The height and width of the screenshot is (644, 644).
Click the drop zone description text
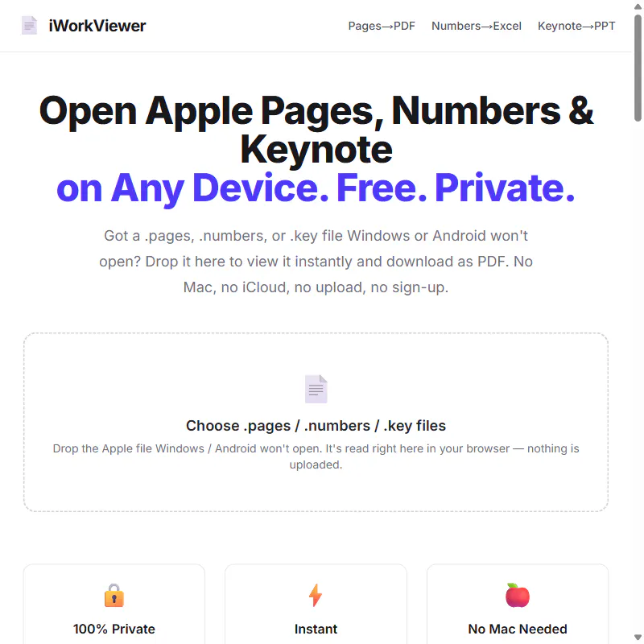tap(316, 456)
